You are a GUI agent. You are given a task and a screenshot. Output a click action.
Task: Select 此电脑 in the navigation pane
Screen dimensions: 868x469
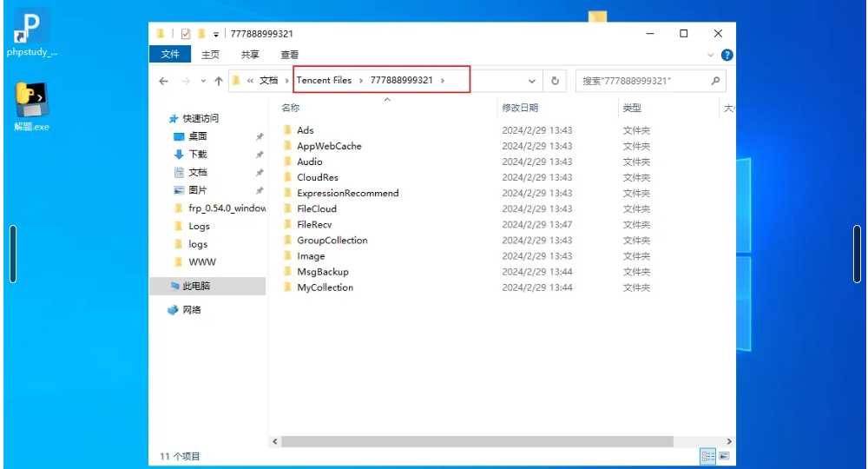pos(196,286)
